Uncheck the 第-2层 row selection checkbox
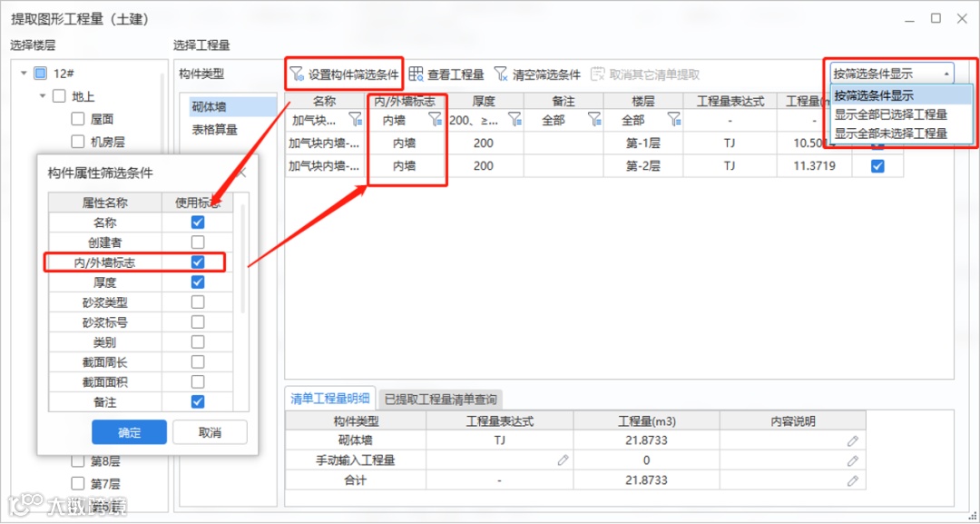 coord(877,165)
